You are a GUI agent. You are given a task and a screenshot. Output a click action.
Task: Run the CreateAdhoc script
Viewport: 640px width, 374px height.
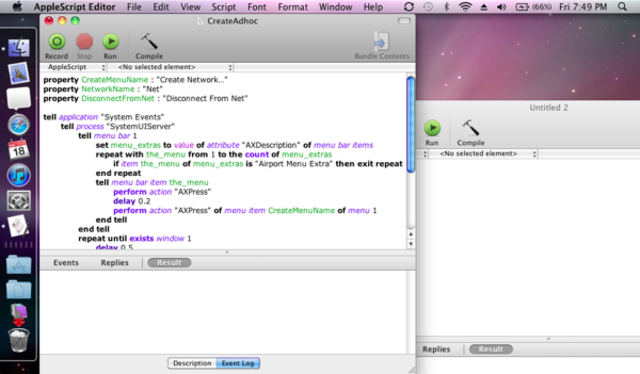pos(110,46)
